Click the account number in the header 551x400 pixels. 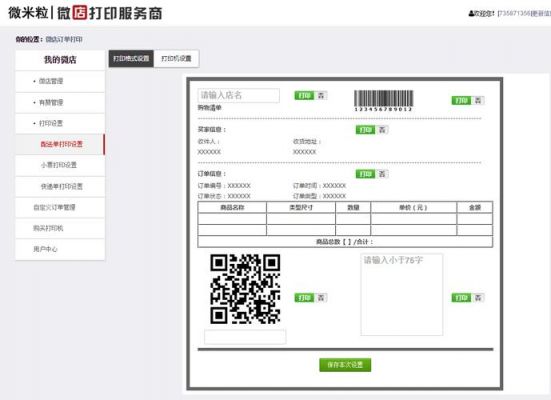[x=514, y=13]
